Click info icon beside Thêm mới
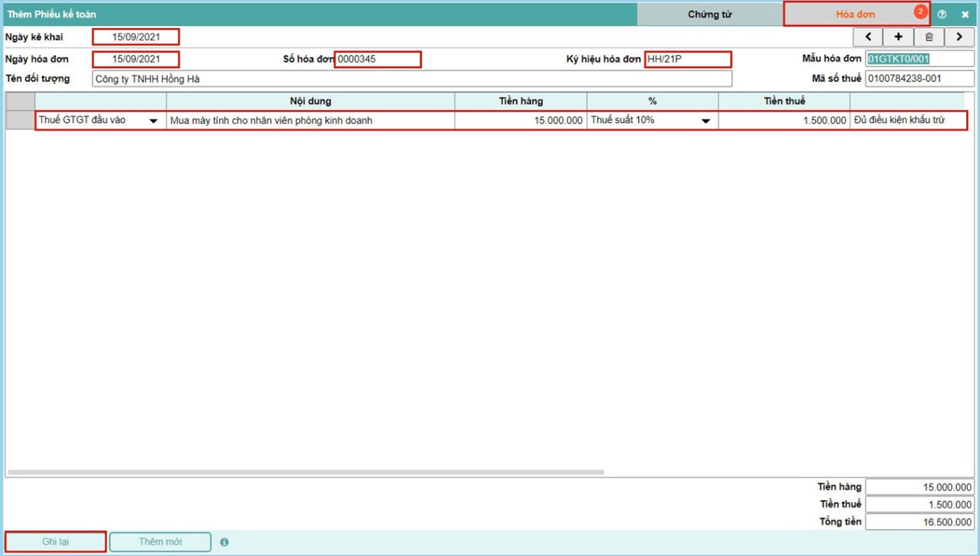This screenshot has height=556, width=980. point(224,542)
